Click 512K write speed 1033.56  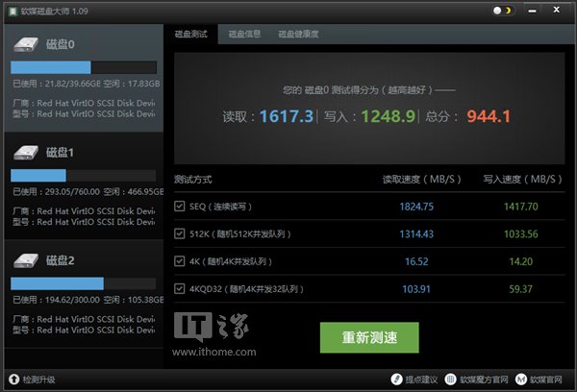pyautogui.click(x=520, y=233)
